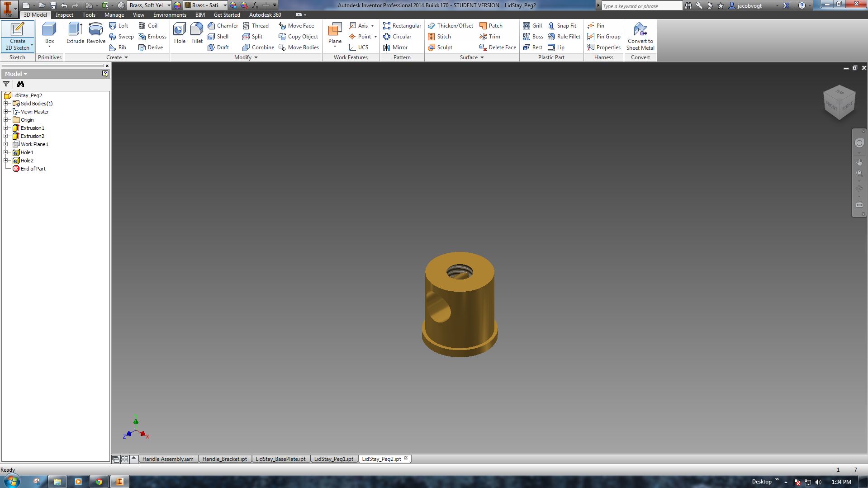The height and width of the screenshot is (488, 868).
Task: Select the Extrude tool
Action: (75, 33)
